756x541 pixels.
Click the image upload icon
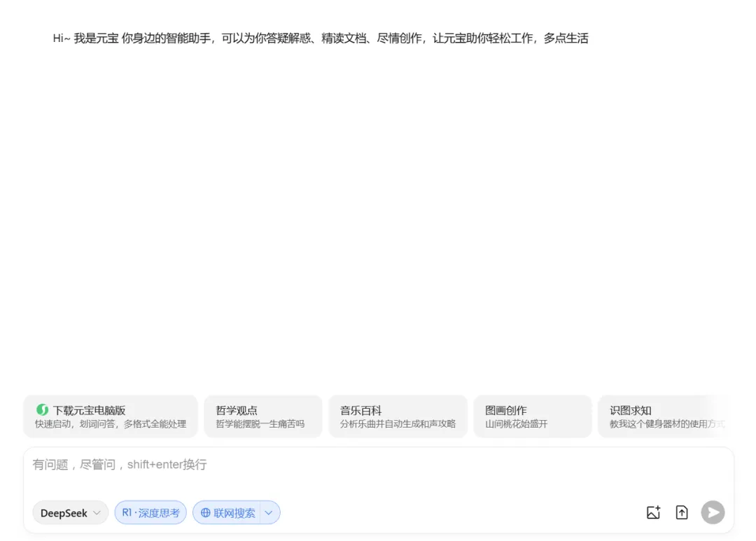click(x=653, y=512)
